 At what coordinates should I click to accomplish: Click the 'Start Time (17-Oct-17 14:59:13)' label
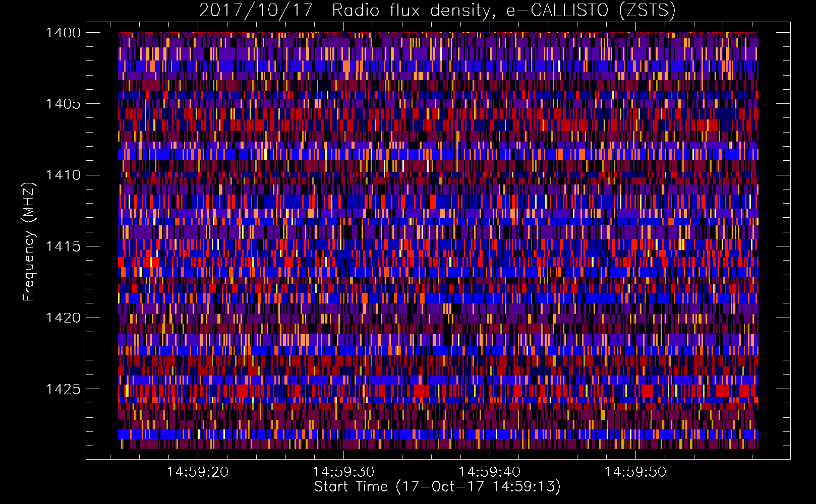437,487
